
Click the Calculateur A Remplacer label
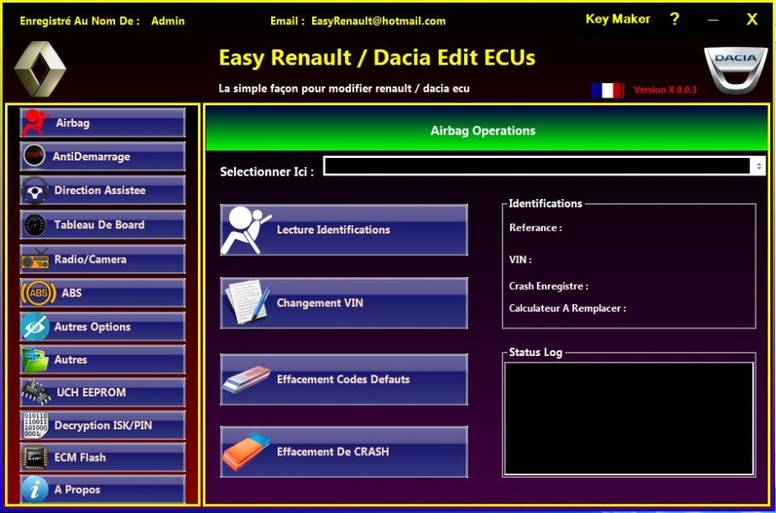click(567, 308)
